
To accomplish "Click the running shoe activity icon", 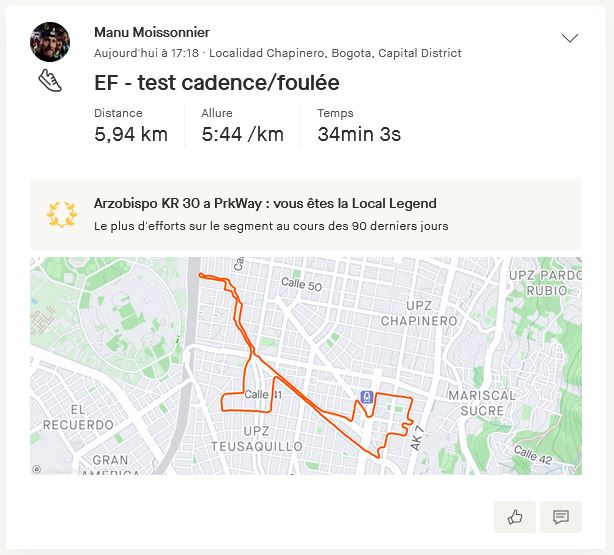I will click(x=50, y=82).
